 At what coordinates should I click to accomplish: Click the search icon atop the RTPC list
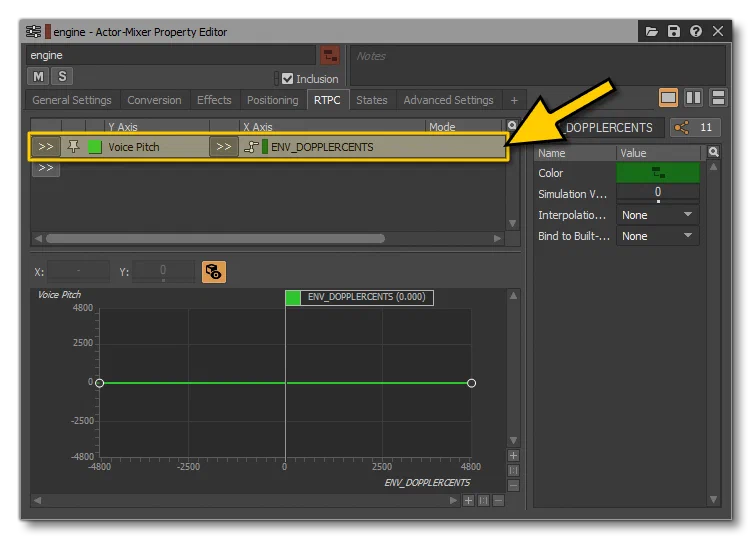pos(512,125)
